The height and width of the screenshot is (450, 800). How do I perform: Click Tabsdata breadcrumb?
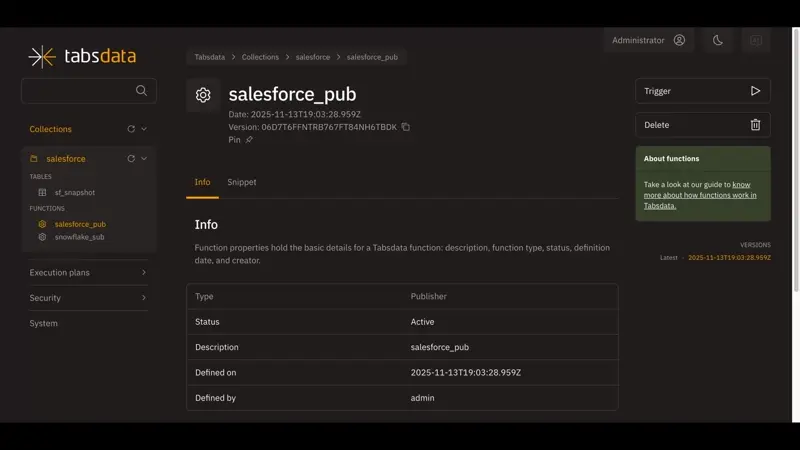[x=210, y=57]
